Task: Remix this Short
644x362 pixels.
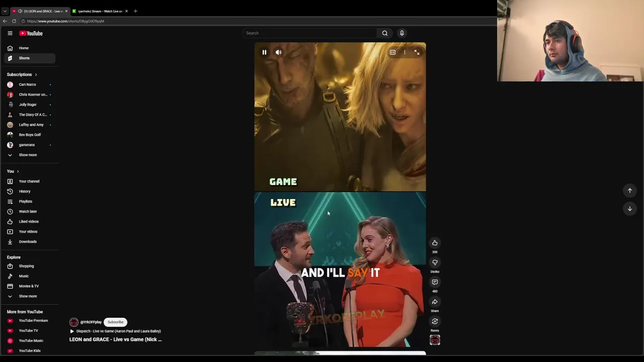Action: click(435, 321)
